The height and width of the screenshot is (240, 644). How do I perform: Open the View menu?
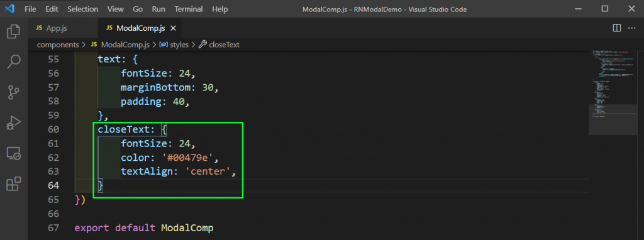(116, 9)
